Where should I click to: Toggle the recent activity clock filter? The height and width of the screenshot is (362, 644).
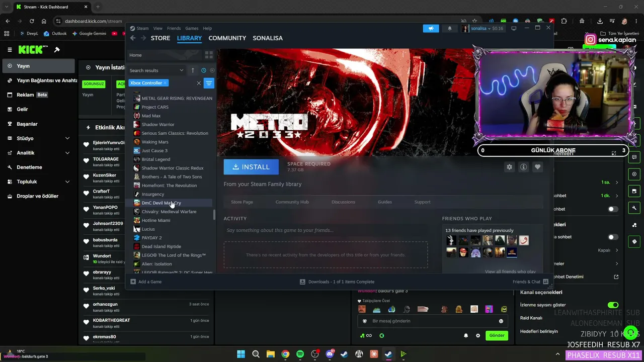pos(204,70)
